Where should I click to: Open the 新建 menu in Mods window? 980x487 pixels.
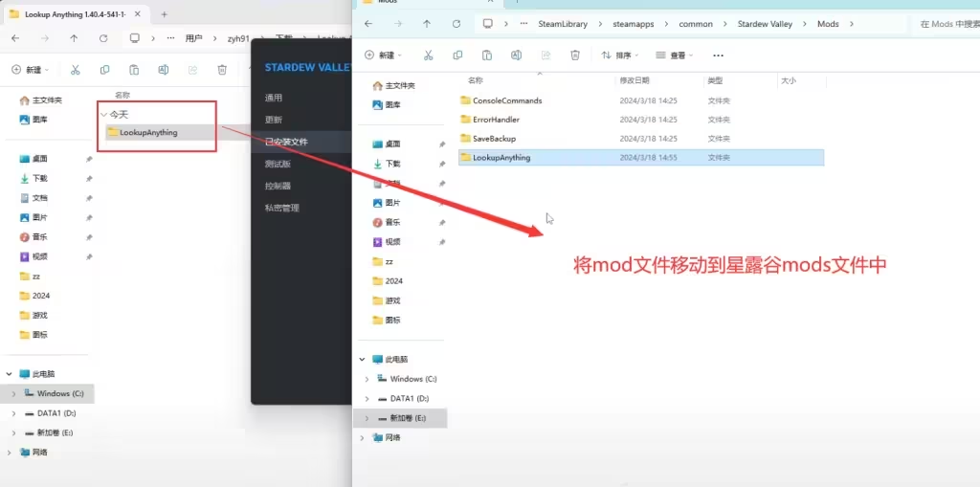(384, 55)
